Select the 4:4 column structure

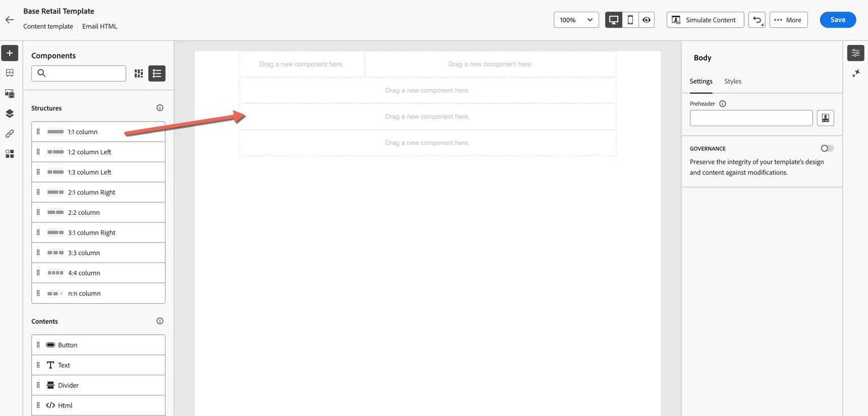[x=98, y=273]
